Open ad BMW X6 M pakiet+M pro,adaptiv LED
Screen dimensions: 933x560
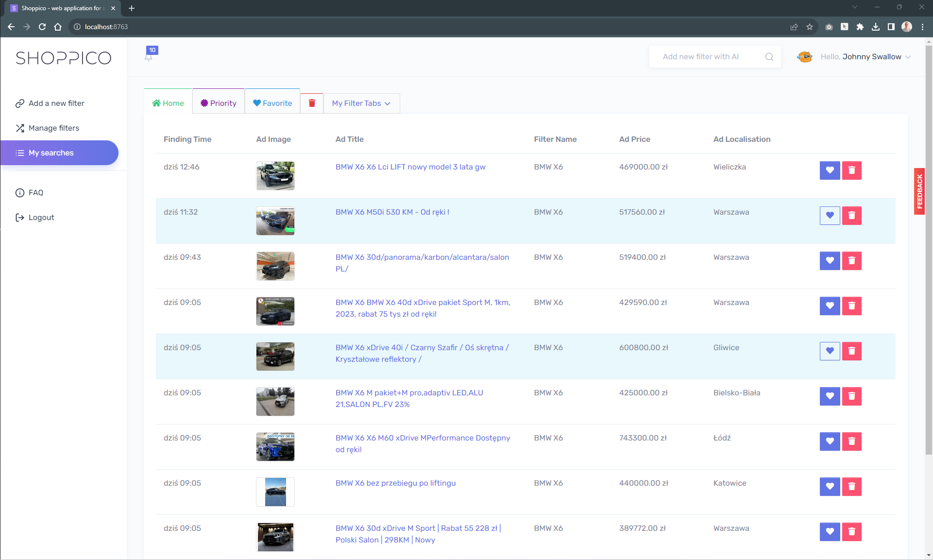[409, 398]
